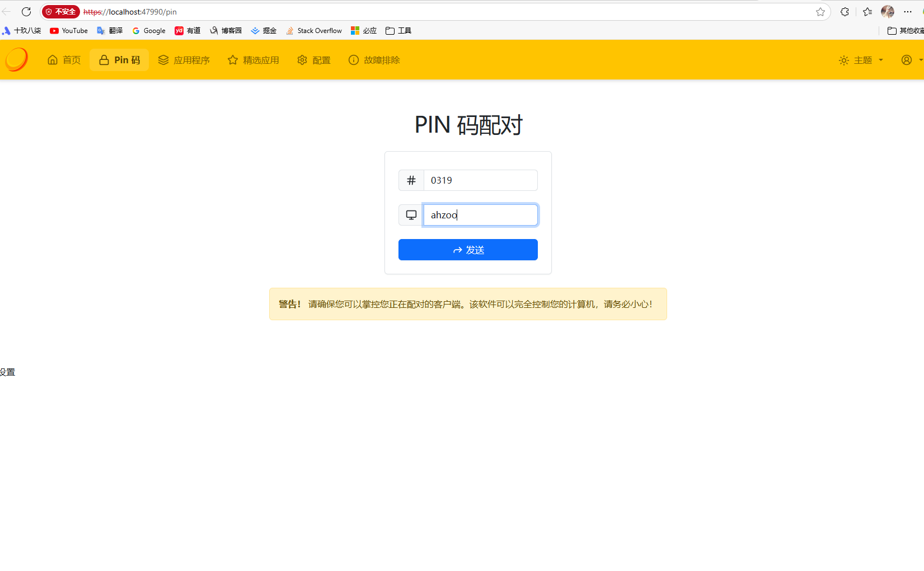Open the 博客园 bookmark
The image size is (924, 571).
tap(226, 31)
